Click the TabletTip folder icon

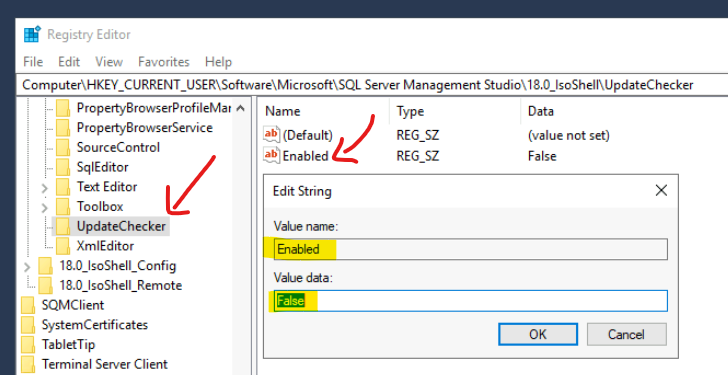28,344
